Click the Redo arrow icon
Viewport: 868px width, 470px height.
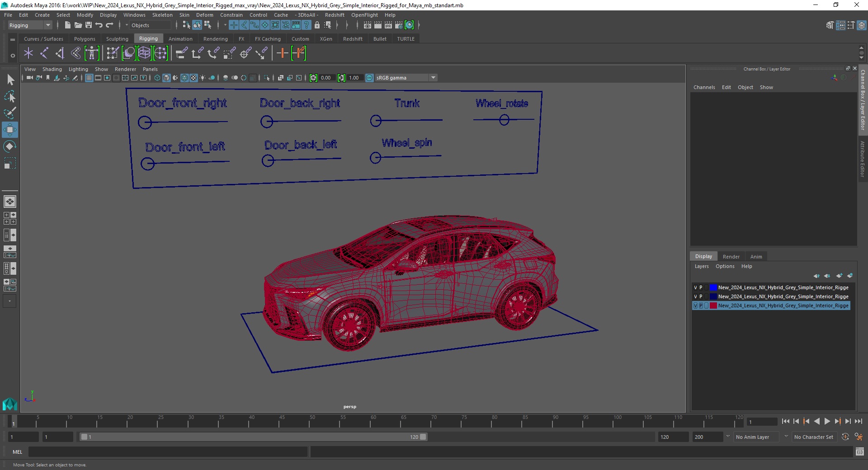coord(109,25)
